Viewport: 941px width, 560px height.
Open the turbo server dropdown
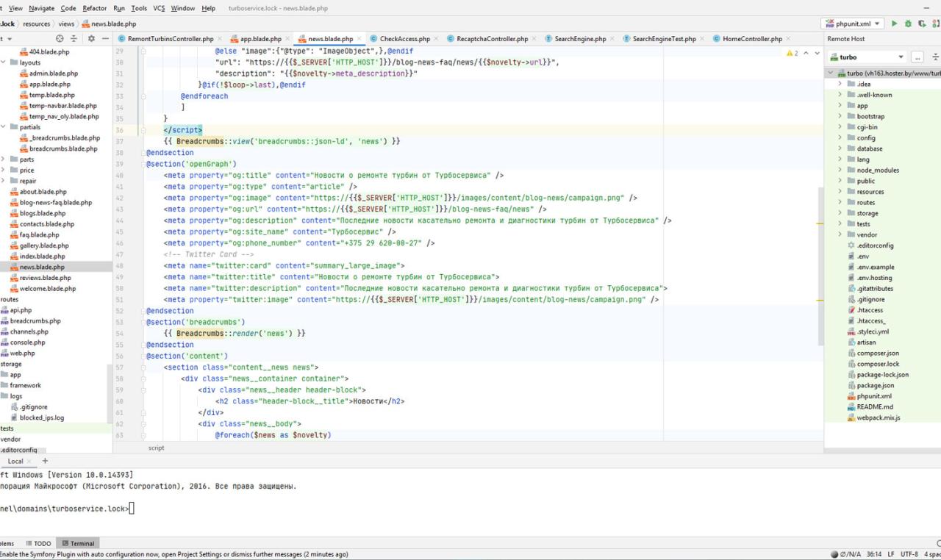867,57
